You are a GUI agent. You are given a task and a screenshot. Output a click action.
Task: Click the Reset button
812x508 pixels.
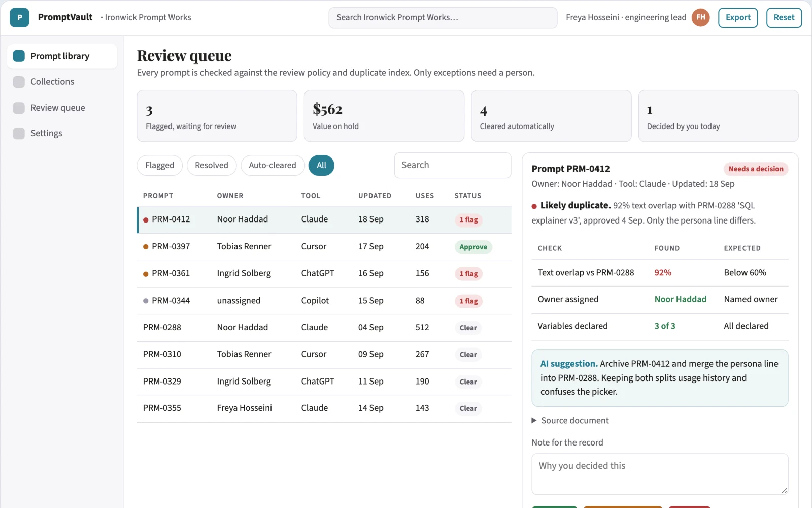784,18
